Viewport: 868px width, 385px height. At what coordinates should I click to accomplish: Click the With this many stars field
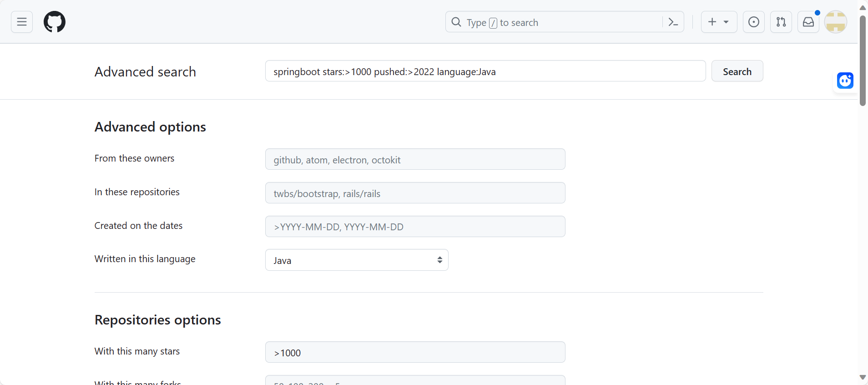[415, 352]
